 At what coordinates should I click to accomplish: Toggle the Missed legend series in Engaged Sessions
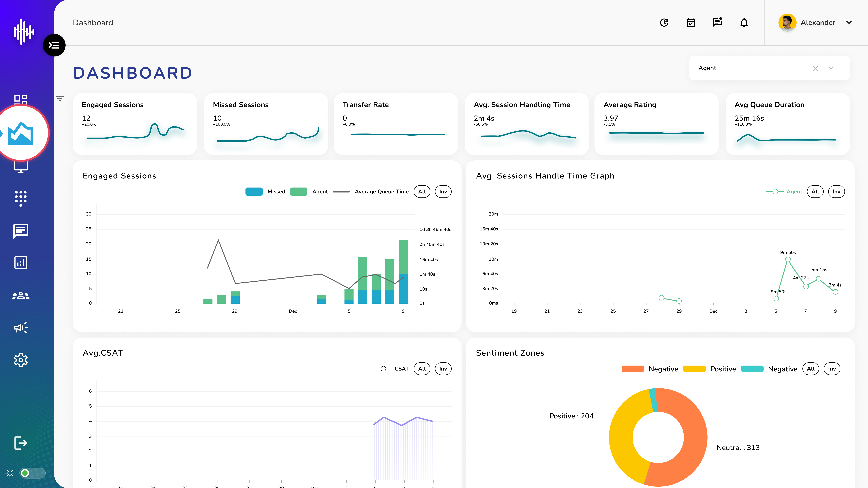[265, 192]
